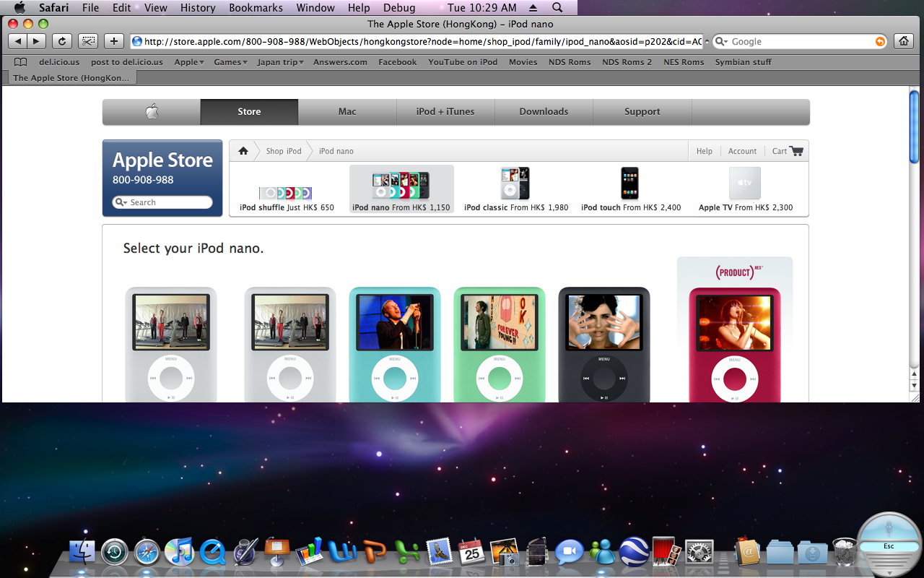
Task: Select Apple TV From HK$ 2,300
Action: (x=746, y=190)
